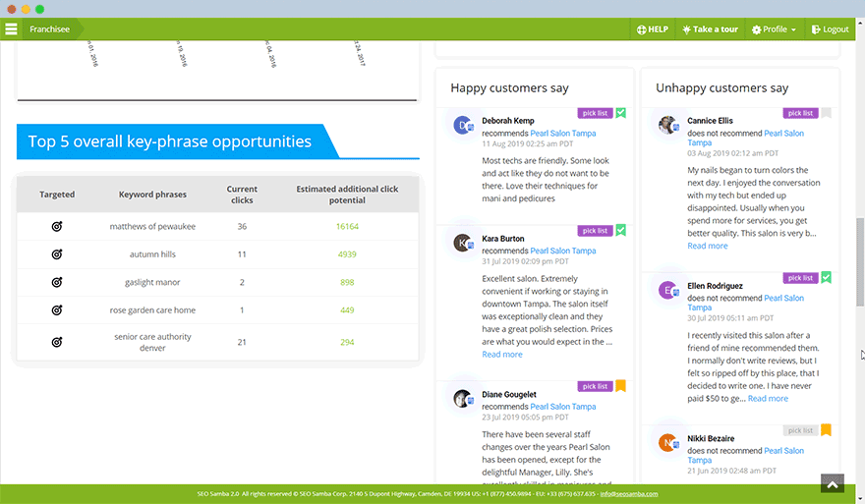Click click potential value 4939
865x504 pixels.
pyautogui.click(x=347, y=254)
